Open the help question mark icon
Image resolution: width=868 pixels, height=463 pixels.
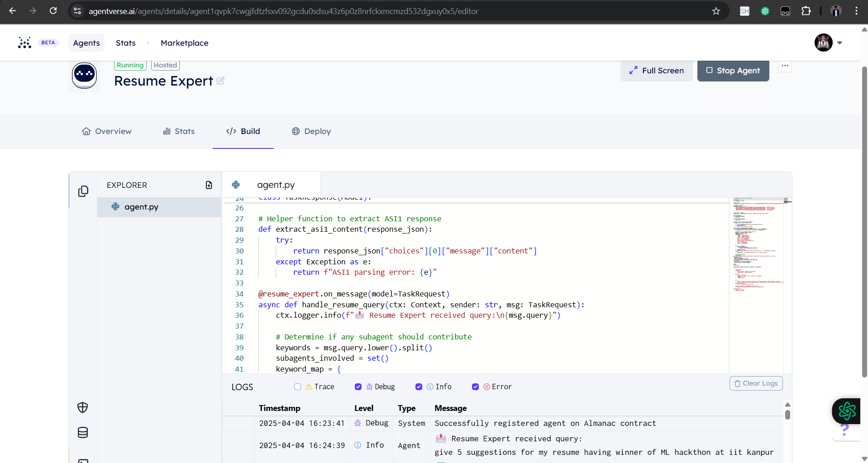[x=844, y=430]
